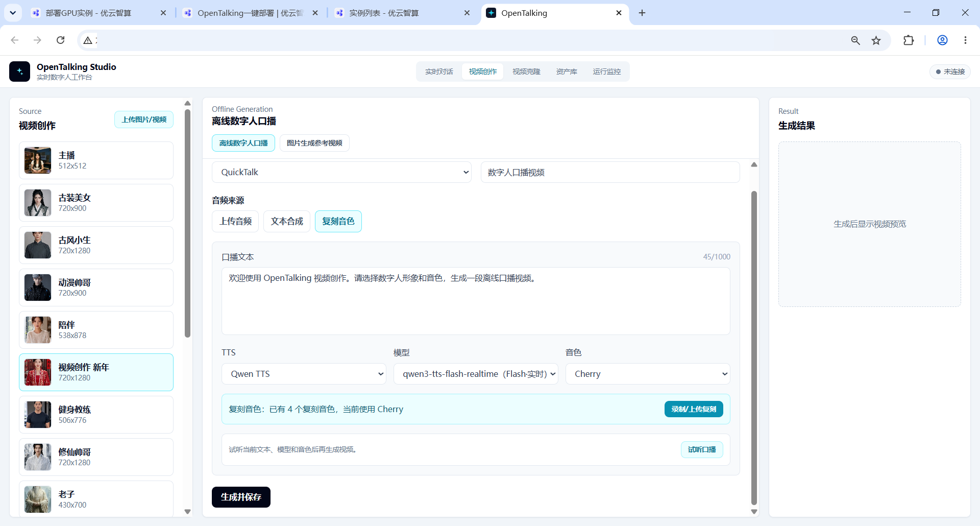Click the 录制/上传复刻 button
The height and width of the screenshot is (526, 980).
coord(694,409)
